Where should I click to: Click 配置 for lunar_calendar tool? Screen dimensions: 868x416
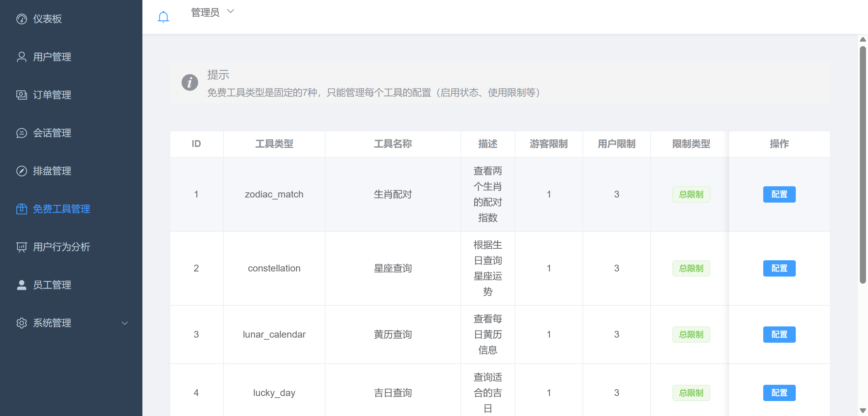779,335
